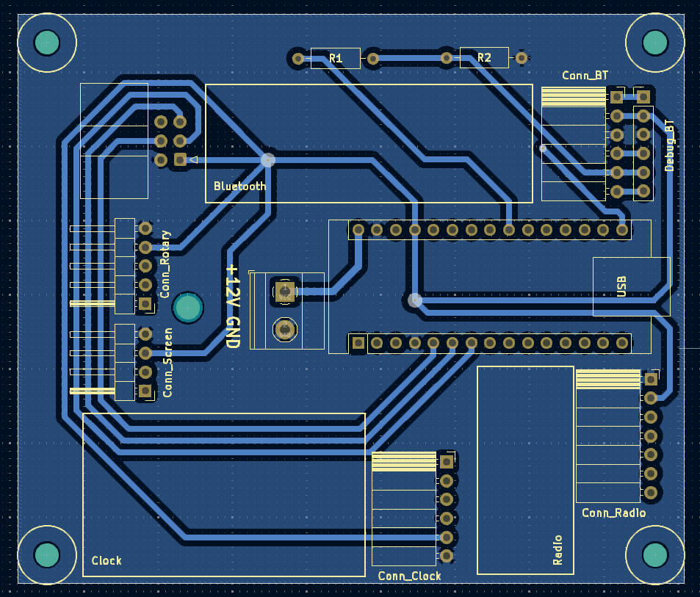Select the square pad of Conn_Clock
Viewport: 700px width, 597px height.
pos(447,462)
